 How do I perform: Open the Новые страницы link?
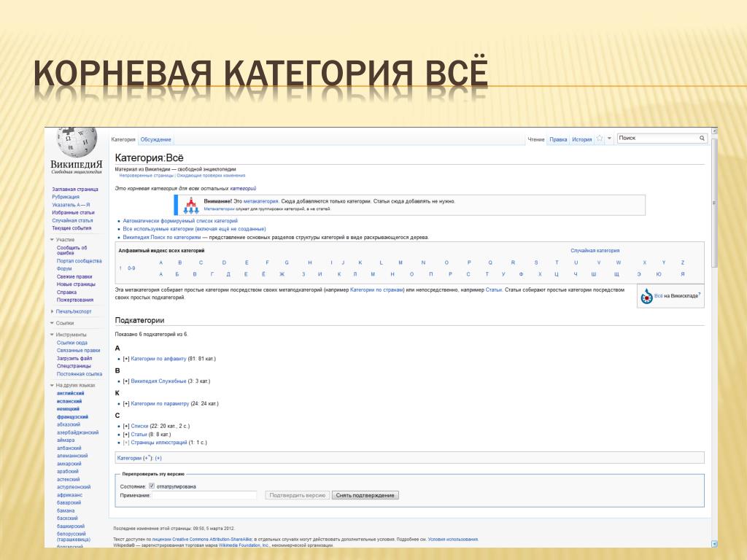tap(76, 284)
